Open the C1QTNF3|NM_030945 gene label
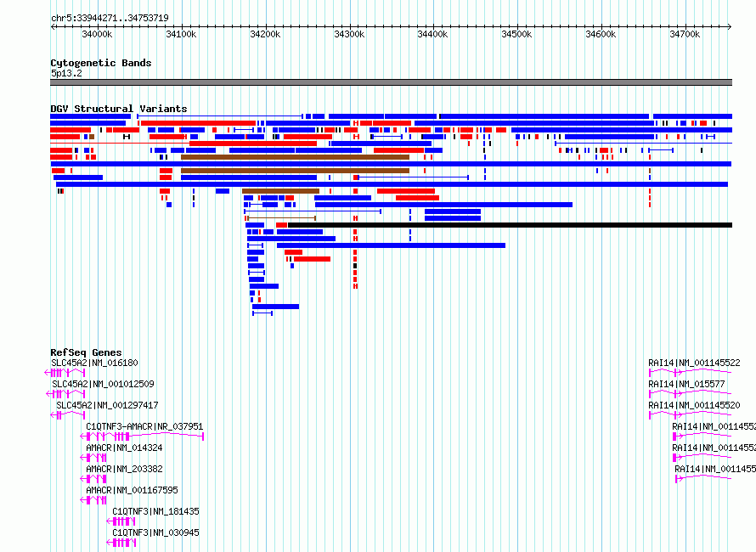 coord(155,532)
